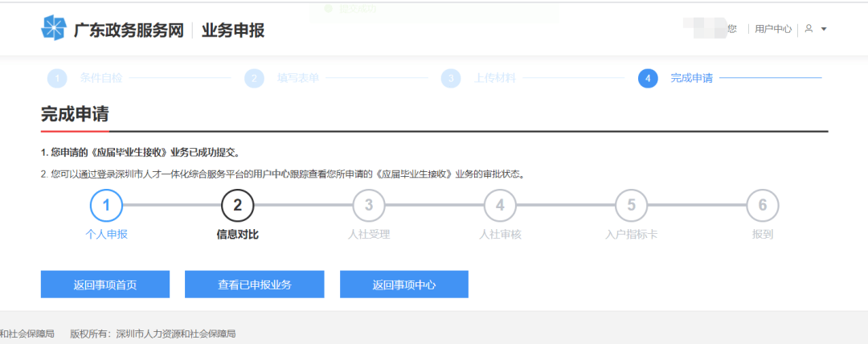Screen dimensions: 868x344
Task: Click the 广东政务服务网 site title
Action: pos(129,30)
